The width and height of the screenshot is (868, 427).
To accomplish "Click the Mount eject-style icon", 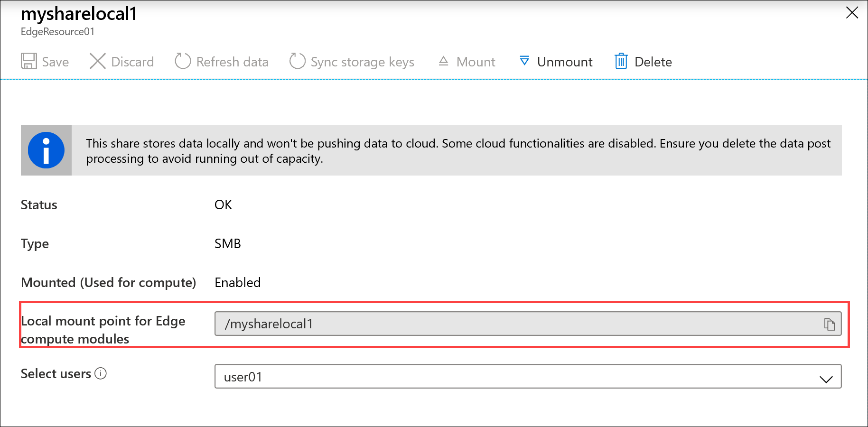I will coord(443,61).
